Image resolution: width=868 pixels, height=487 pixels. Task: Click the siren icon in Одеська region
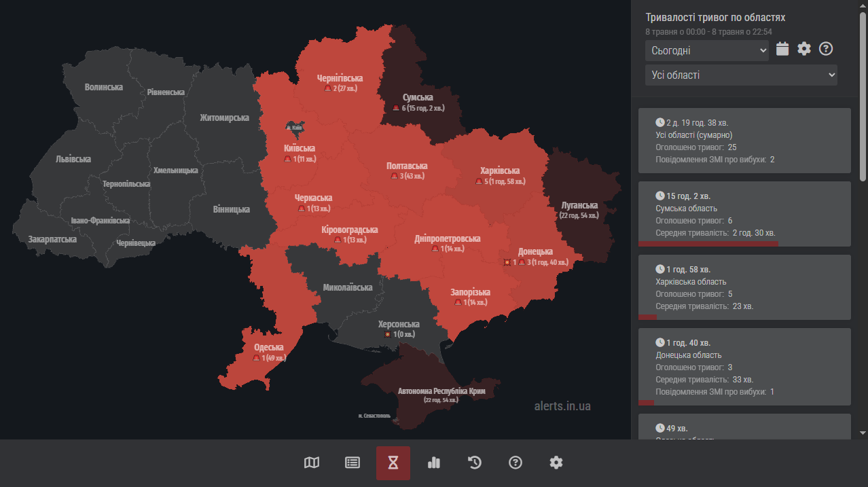pos(256,358)
